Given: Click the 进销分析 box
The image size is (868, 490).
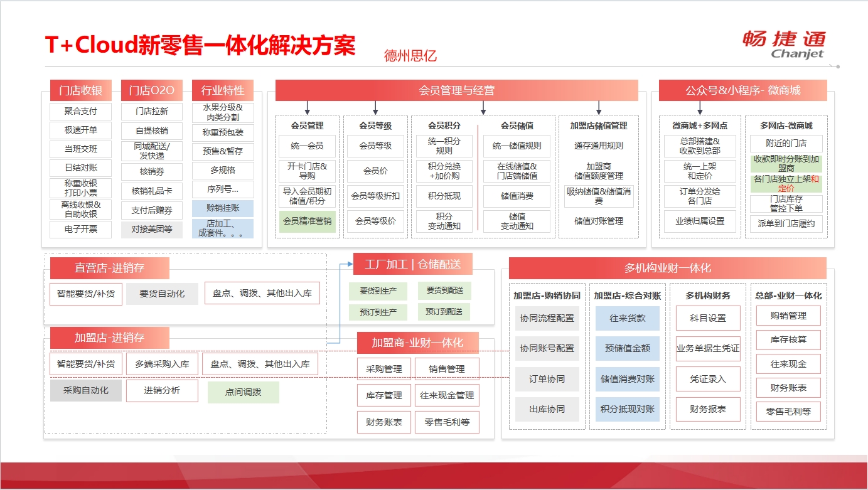Looking at the screenshot, I should coord(162,390).
